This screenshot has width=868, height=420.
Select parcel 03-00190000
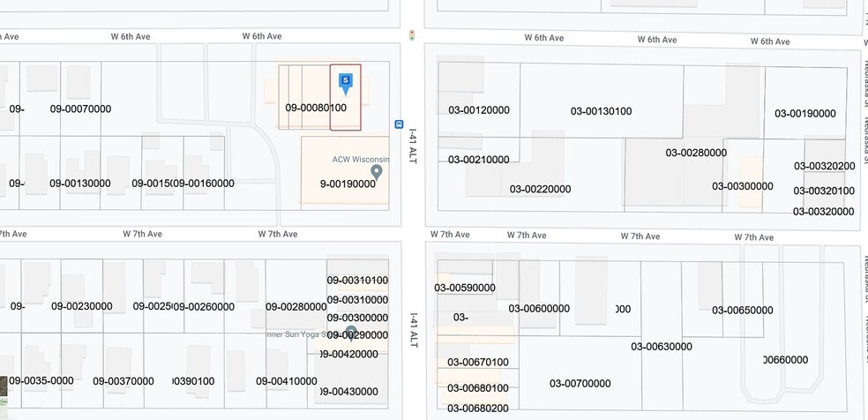click(x=804, y=114)
